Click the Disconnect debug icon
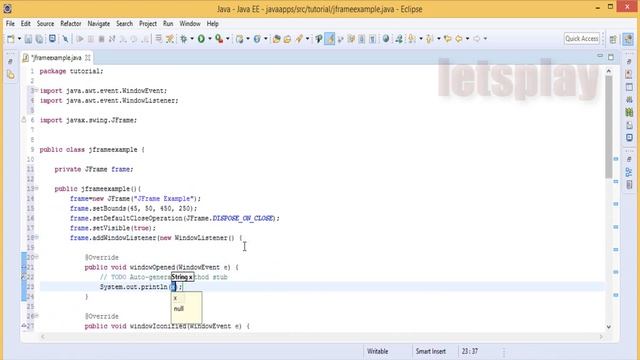Image resolution: width=640 pixels, height=360 pixels. pyautogui.click(x=112, y=39)
